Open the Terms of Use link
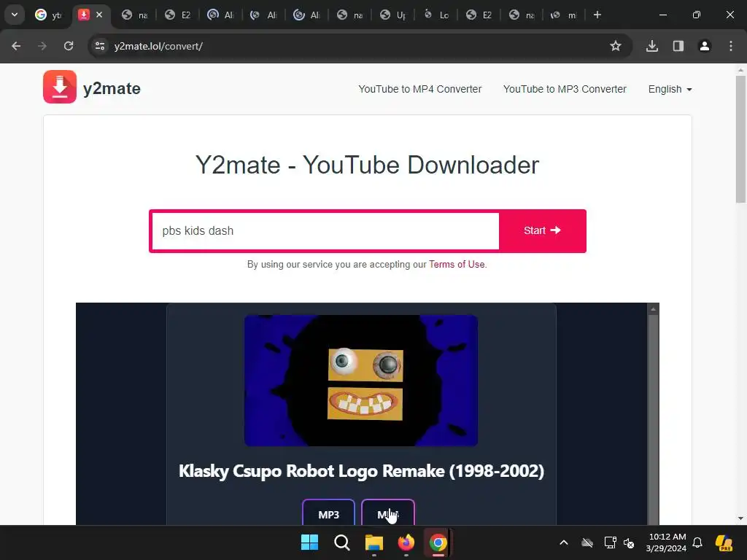 tap(457, 264)
